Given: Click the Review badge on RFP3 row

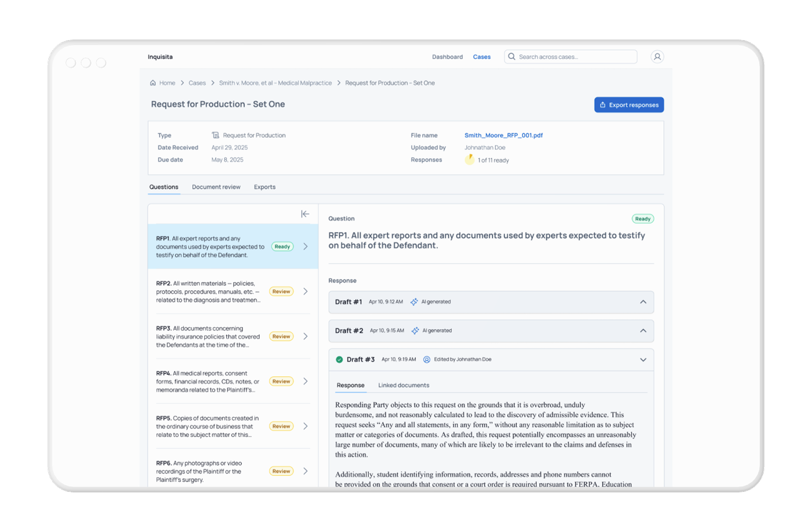Looking at the screenshot, I should (x=281, y=336).
